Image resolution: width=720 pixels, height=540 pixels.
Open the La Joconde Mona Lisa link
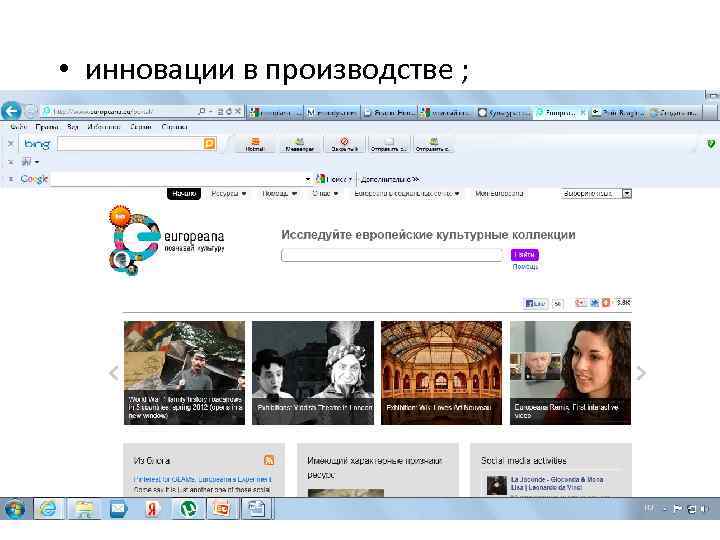coord(557,483)
